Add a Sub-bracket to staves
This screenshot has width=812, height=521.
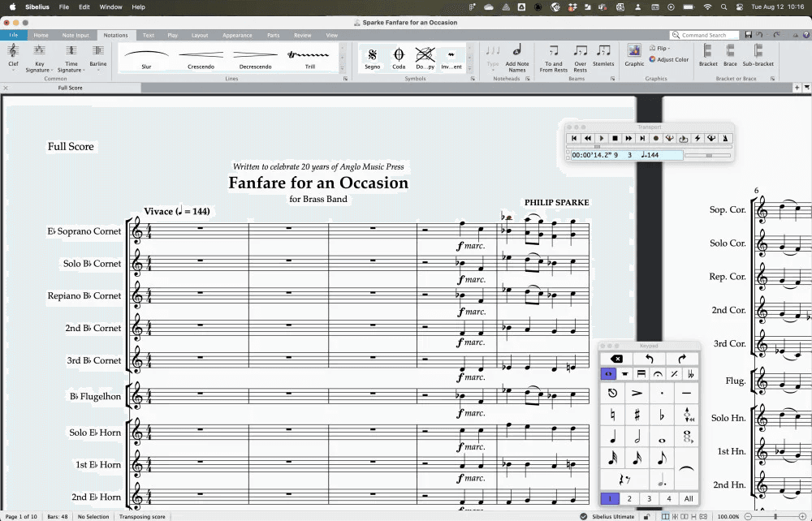point(758,56)
